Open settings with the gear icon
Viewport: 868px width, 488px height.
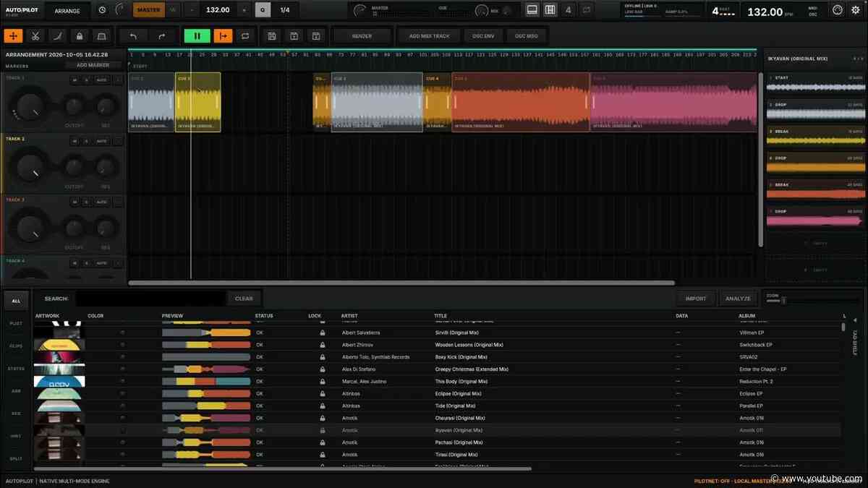857,10
